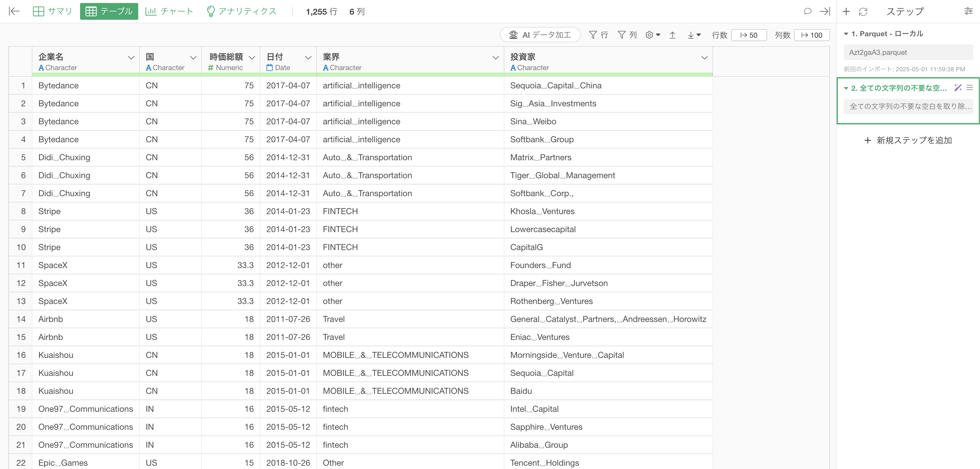Collapse the 1. Parquet step

pyautogui.click(x=846, y=34)
